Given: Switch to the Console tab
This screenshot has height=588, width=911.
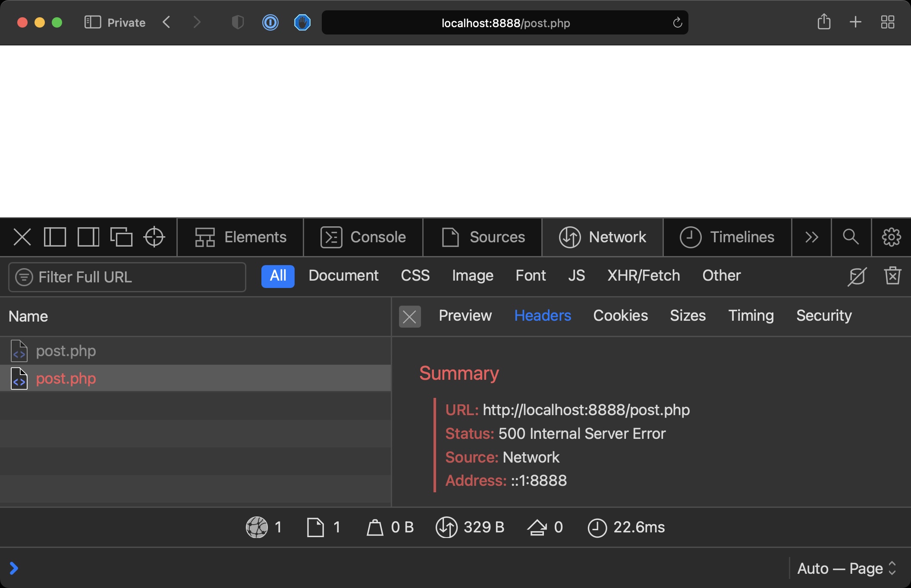Looking at the screenshot, I should coord(363,237).
